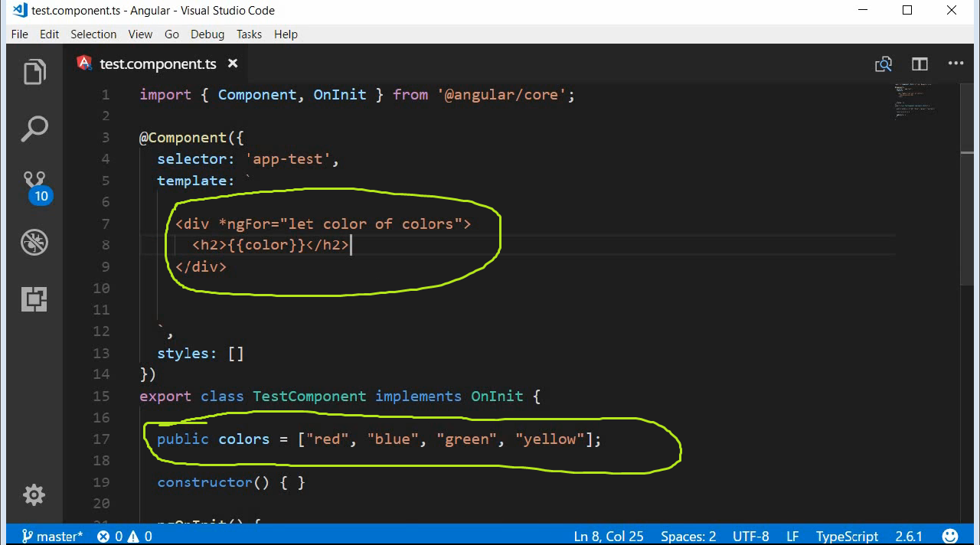
Task: Open More Actions ellipsis menu
Action: (955, 64)
